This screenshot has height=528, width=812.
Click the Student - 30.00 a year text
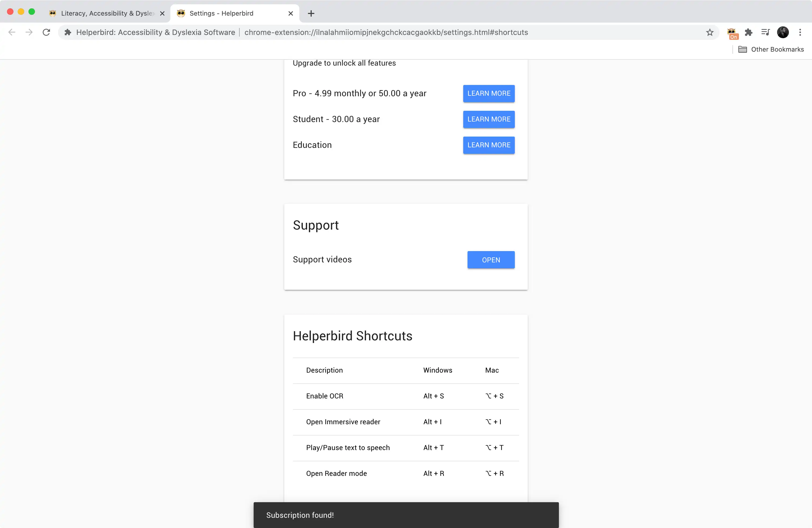coord(336,119)
